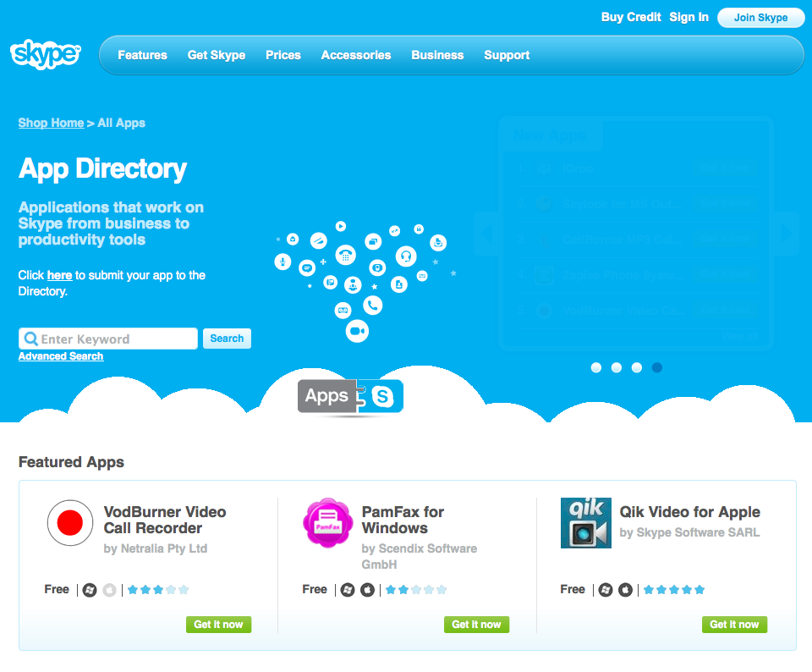
Task: Click the 'All Apps' breadcrumb text
Action: coord(121,123)
